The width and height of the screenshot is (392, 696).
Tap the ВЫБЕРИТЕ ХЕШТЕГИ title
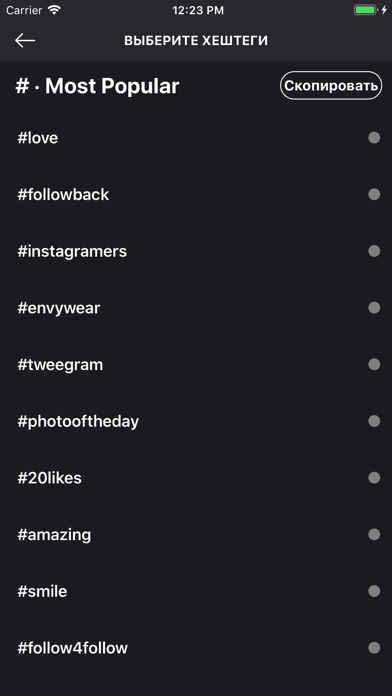(196, 41)
